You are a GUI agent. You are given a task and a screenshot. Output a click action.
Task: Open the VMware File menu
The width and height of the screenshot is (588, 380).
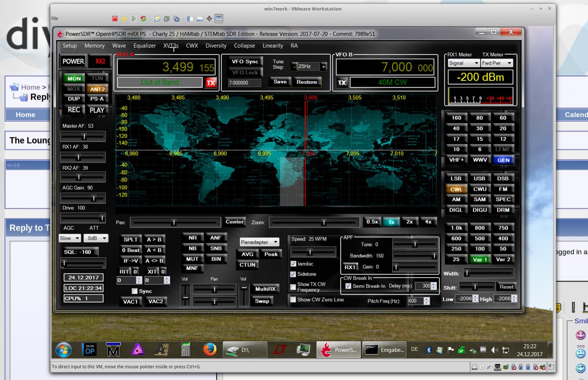[55, 19]
